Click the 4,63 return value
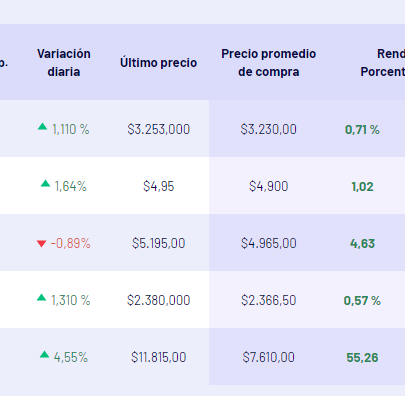 (x=362, y=244)
